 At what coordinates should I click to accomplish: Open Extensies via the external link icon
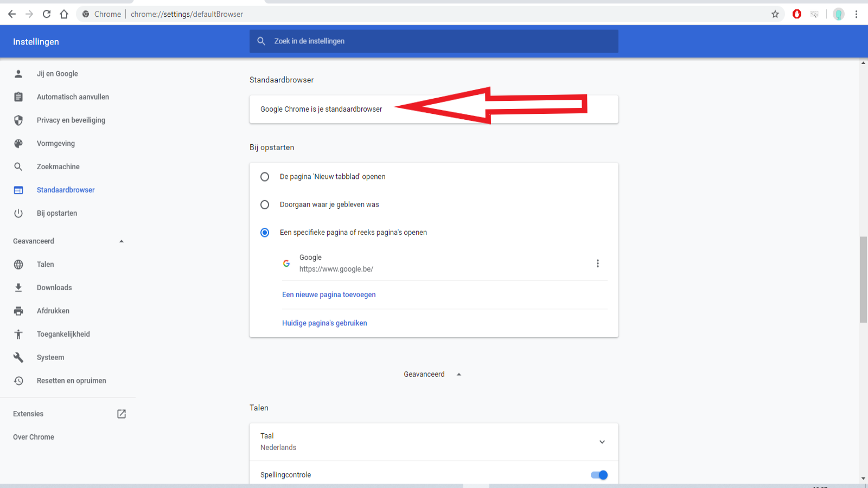coord(122,414)
